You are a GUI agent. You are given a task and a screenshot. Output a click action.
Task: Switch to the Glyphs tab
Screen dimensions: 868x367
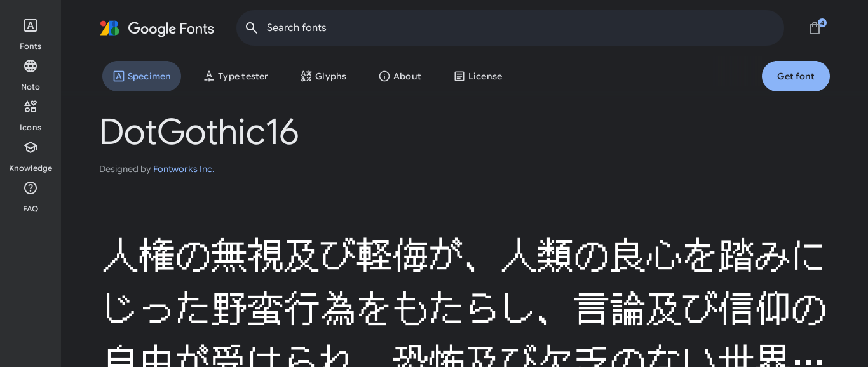[x=323, y=76]
